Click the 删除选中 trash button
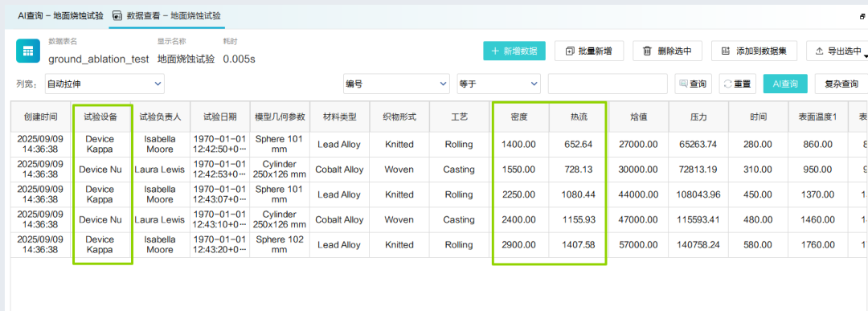The height and width of the screenshot is (311, 868). coord(668,51)
